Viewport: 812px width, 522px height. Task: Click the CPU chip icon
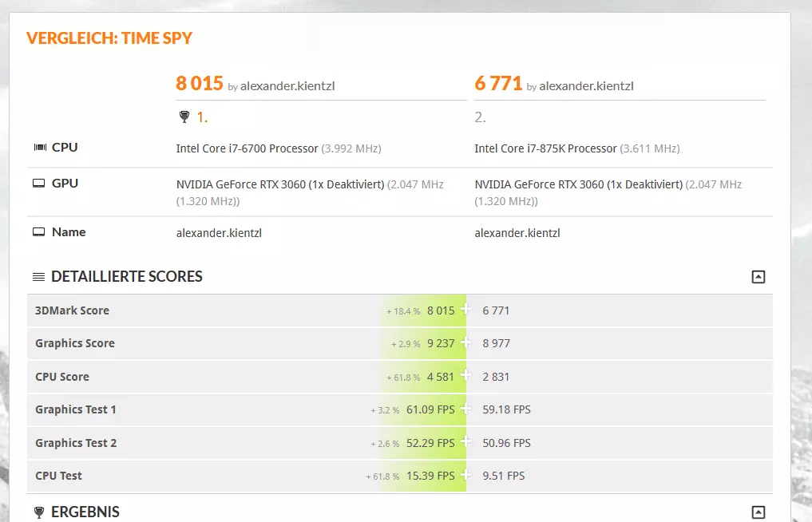[40, 148]
